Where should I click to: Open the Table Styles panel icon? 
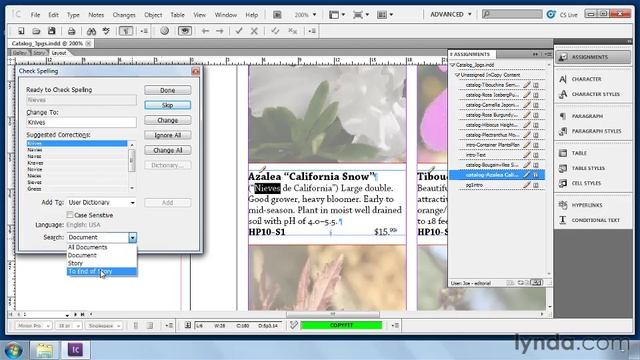(563, 168)
